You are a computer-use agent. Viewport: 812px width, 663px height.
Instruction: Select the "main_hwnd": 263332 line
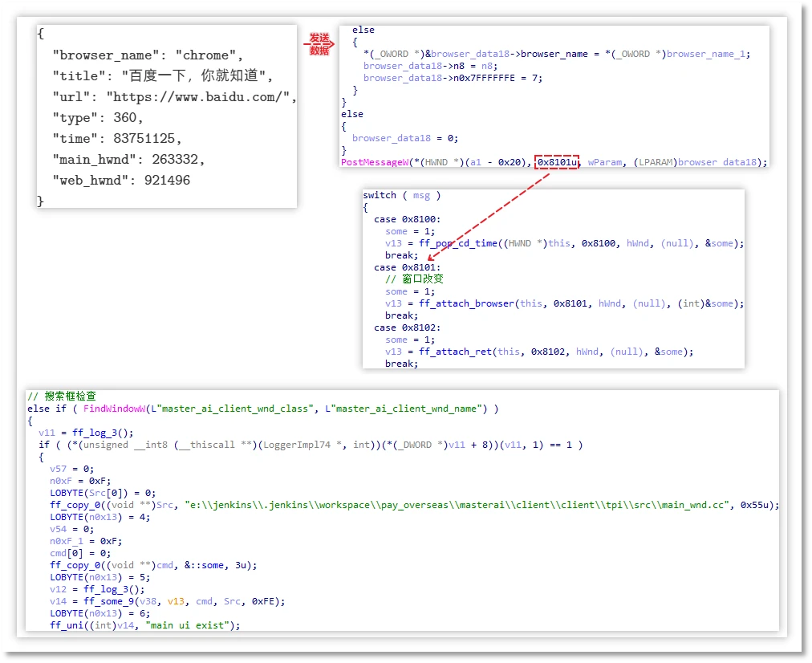[x=128, y=160]
